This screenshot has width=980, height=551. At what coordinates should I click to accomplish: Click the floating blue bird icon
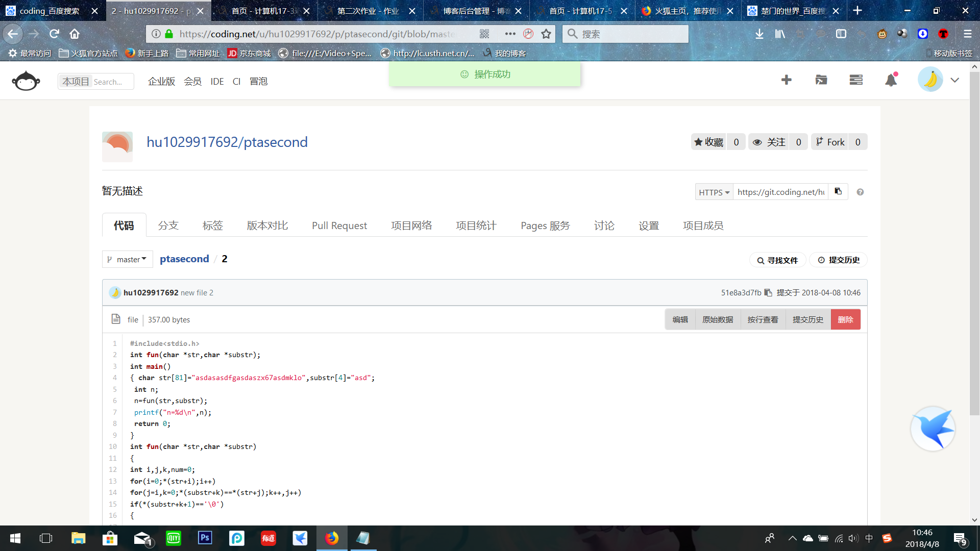tap(933, 429)
